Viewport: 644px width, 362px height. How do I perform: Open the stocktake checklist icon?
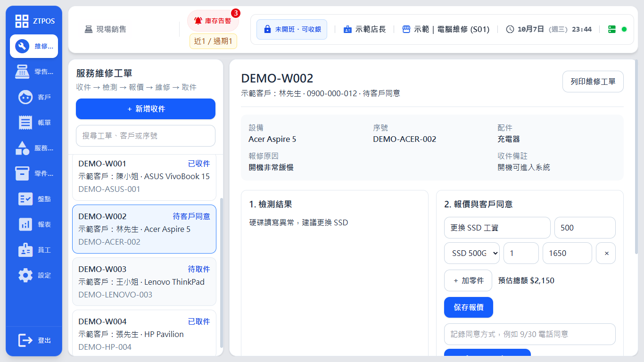tap(25, 199)
